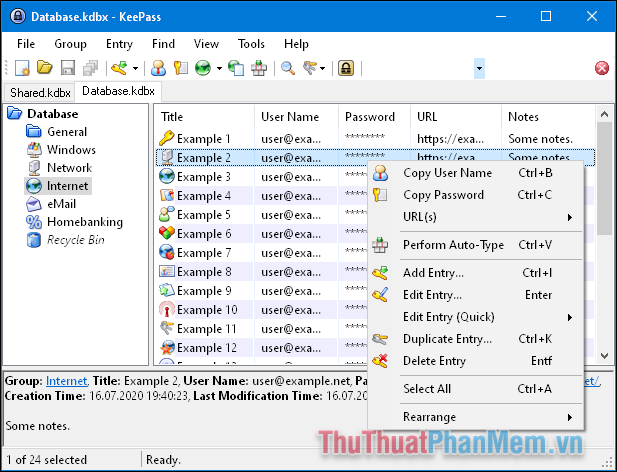Image resolution: width=617 pixels, height=472 pixels.
Task: Click the Perform Auto-Type toolbar icon
Action: (x=259, y=68)
